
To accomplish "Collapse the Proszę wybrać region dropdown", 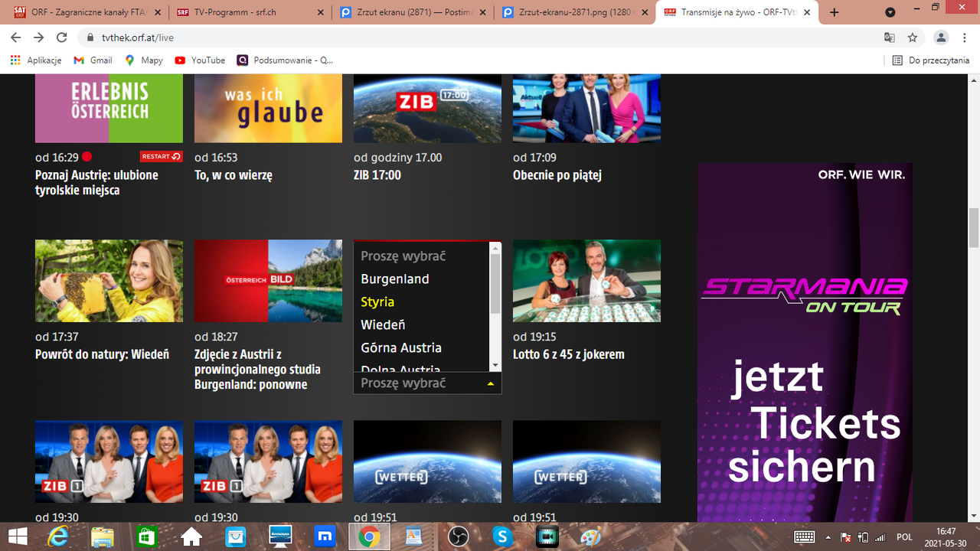I will point(427,383).
